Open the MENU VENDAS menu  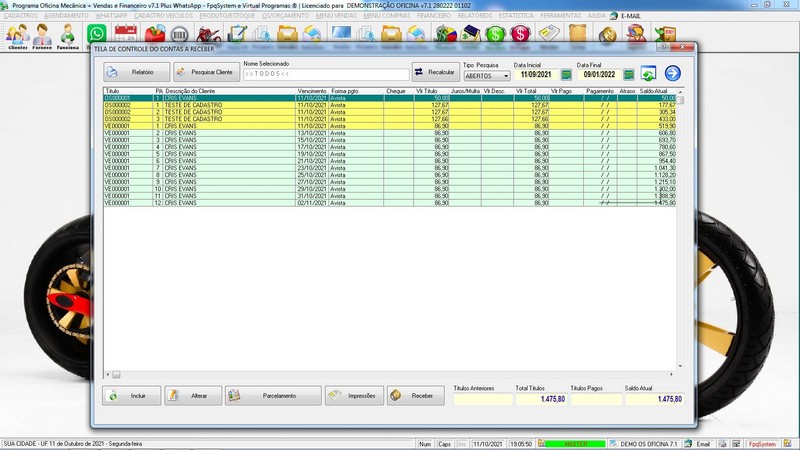[x=336, y=16]
